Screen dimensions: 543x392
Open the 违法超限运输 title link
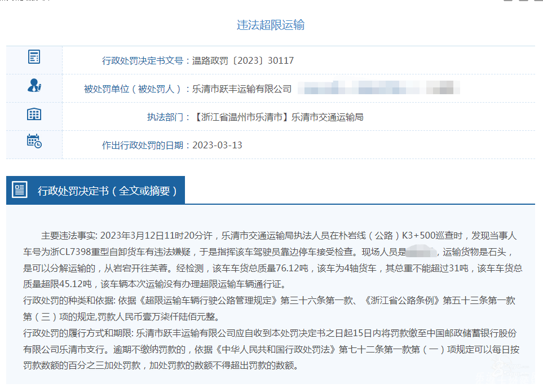tap(271, 25)
